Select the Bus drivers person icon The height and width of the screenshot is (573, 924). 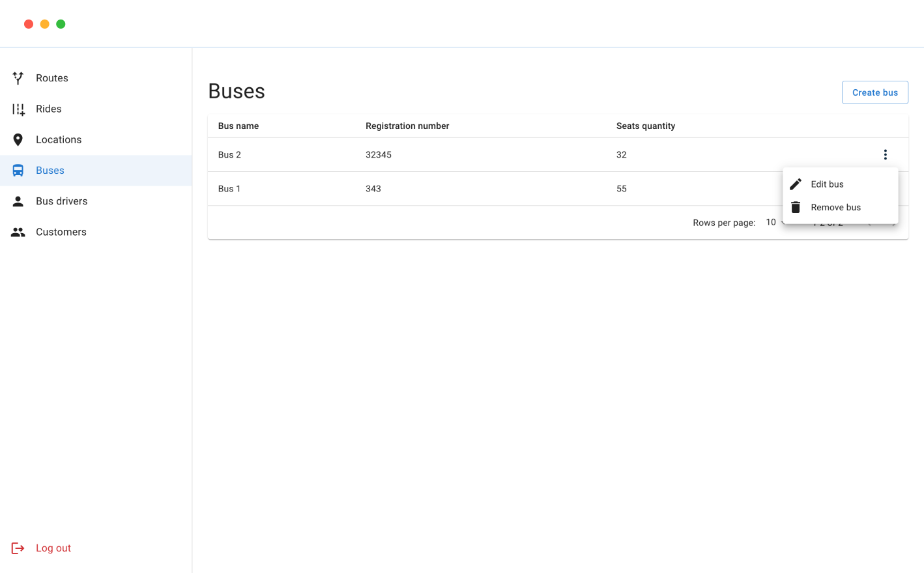click(x=18, y=201)
